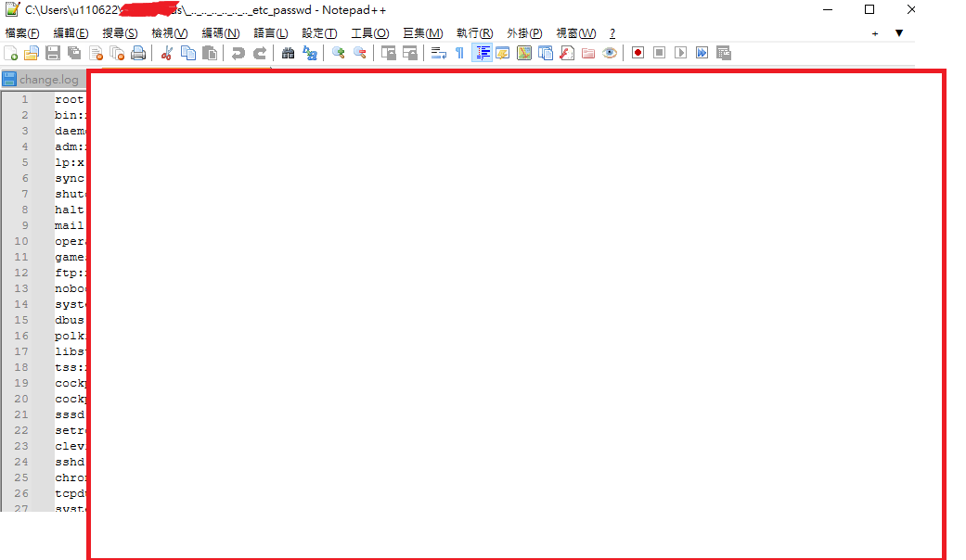Open the 執行(R) menu
The height and width of the screenshot is (560, 966).
(474, 33)
